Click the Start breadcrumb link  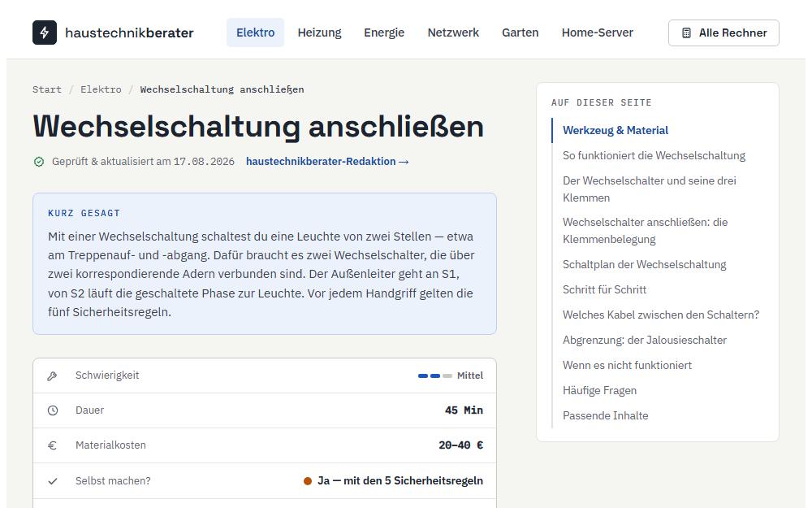tap(47, 89)
